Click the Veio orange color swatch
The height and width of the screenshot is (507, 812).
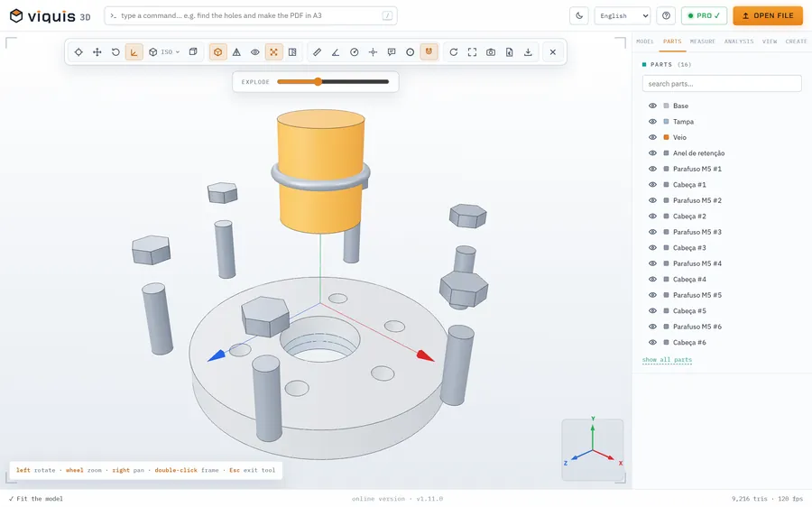[x=666, y=137]
